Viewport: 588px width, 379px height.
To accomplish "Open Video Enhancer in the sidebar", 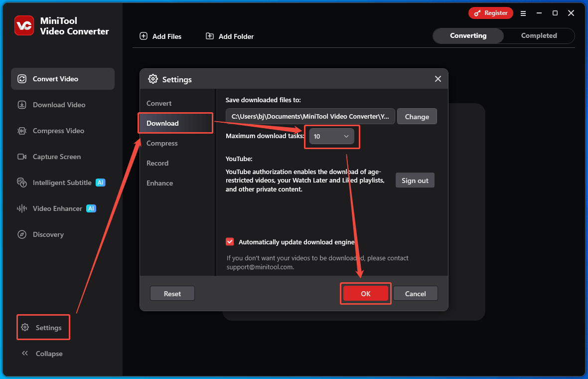I will point(63,208).
